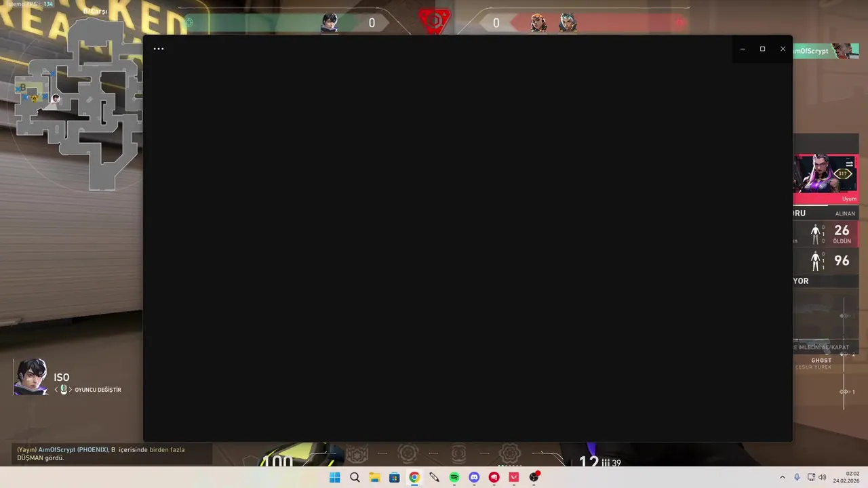Open the Riot Client taskbar icon
This screenshot has height=488, width=868.
click(x=494, y=477)
